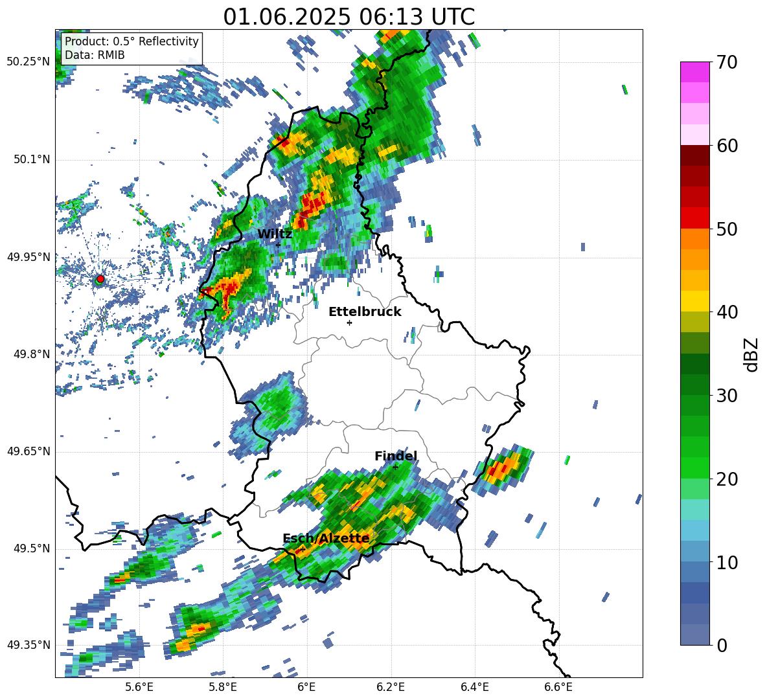Click the 30 colorbar tick label
This screenshot has width=767, height=700.
[727, 396]
